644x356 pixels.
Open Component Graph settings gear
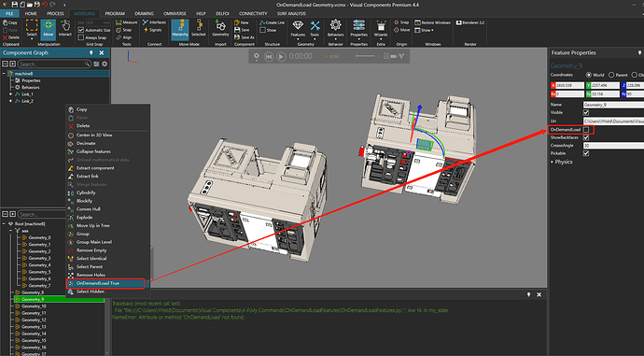pyautogui.click(x=105, y=64)
